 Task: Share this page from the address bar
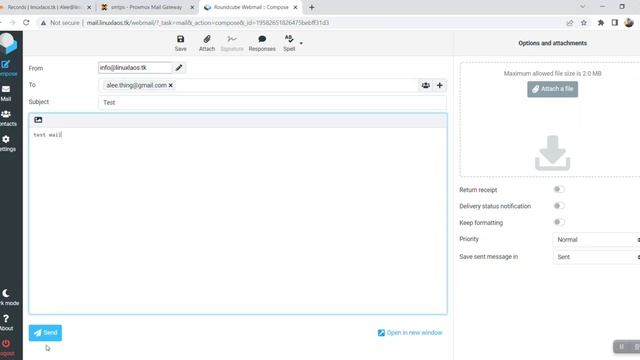click(570, 23)
